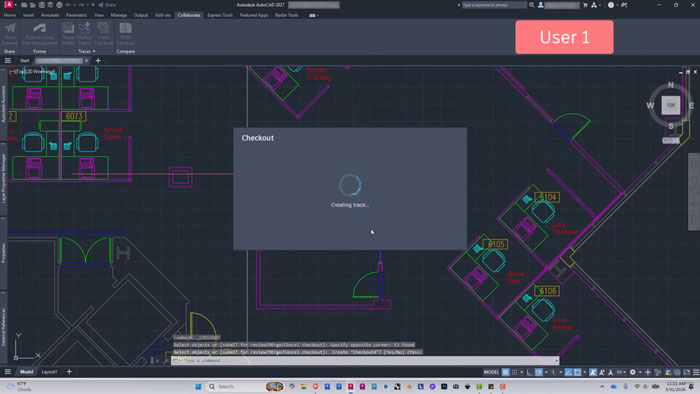Viewport: 700px width, 394px height.
Task: Click the Share Drawing ribbon button
Action: coord(10,34)
